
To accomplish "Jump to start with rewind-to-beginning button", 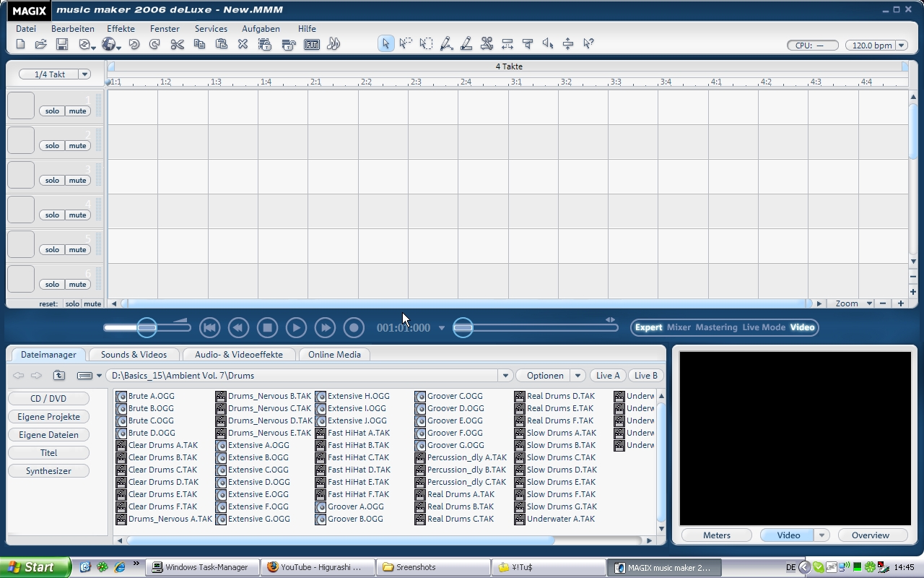I will click(x=209, y=328).
